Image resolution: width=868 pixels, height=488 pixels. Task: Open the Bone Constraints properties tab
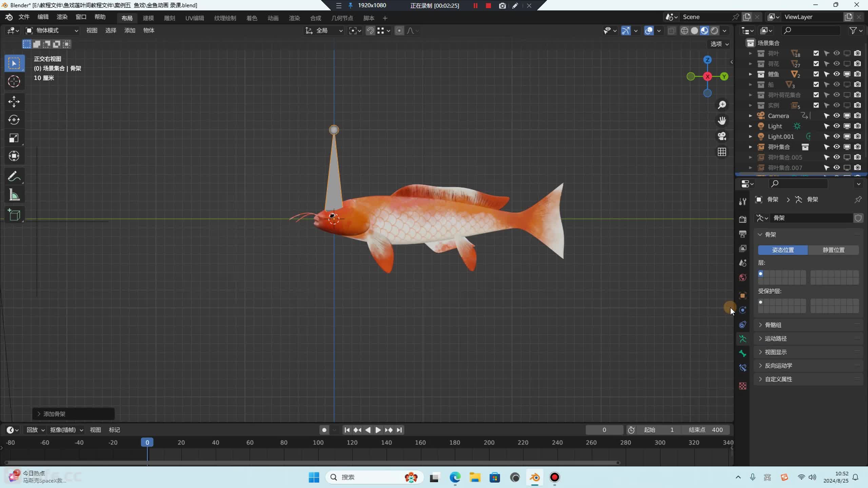pos(743,368)
